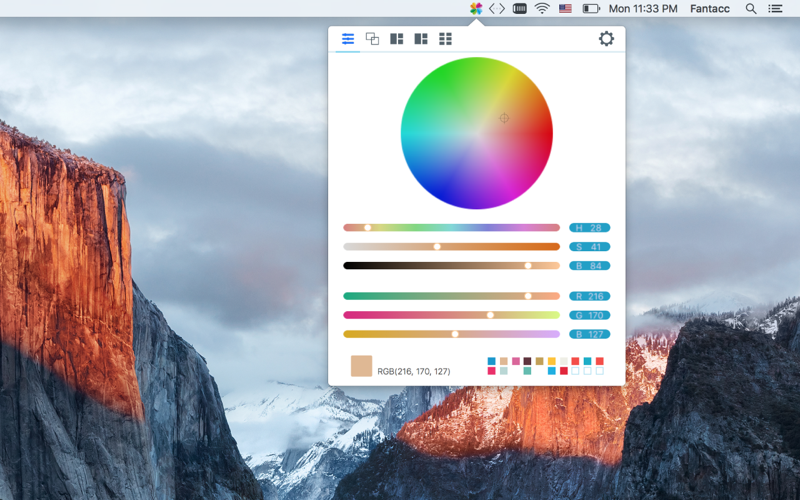Viewport: 800px width, 500px height.
Task: Click the US flag input source menu
Action: [x=565, y=9]
